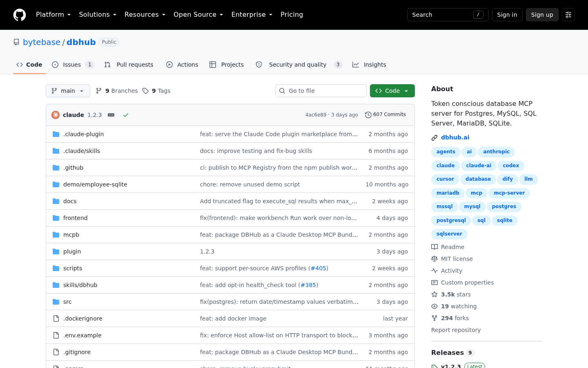Open the dbhub repository name link
The width and height of the screenshot is (588, 368).
pos(81,42)
